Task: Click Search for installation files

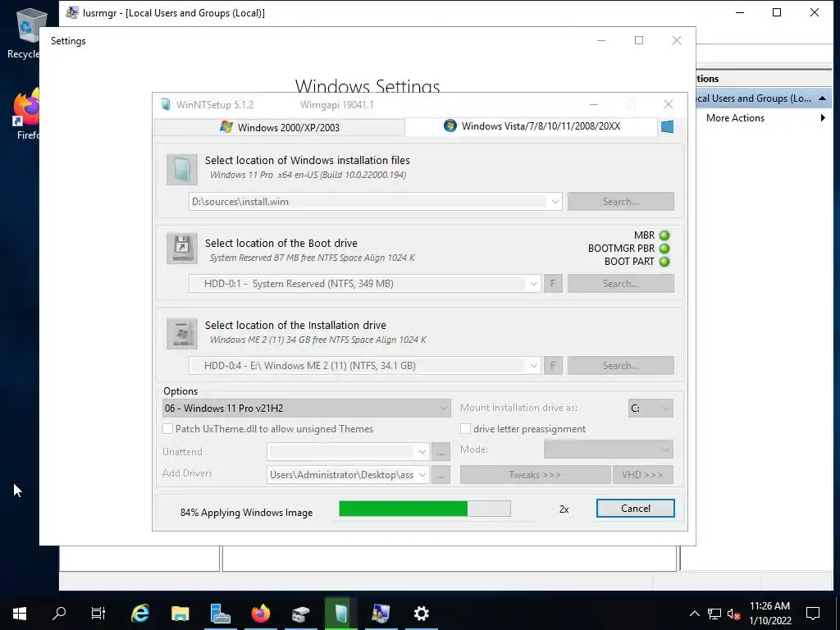Action: coord(621,202)
